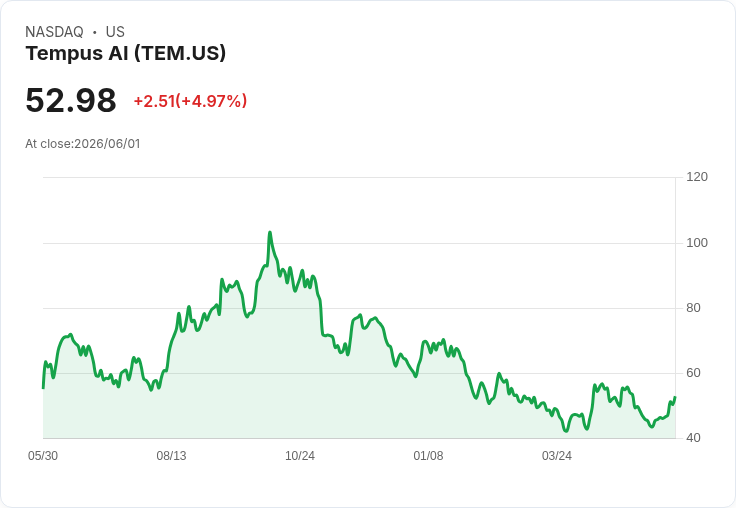The image size is (736, 508).
Task: Click the chart line's rightmost endpoint
Action: click(675, 397)
